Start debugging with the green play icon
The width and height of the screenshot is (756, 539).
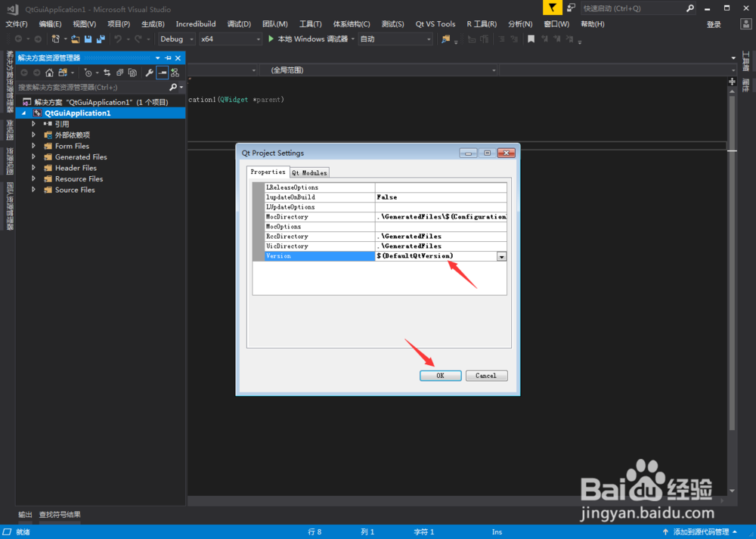click(271, 39)
